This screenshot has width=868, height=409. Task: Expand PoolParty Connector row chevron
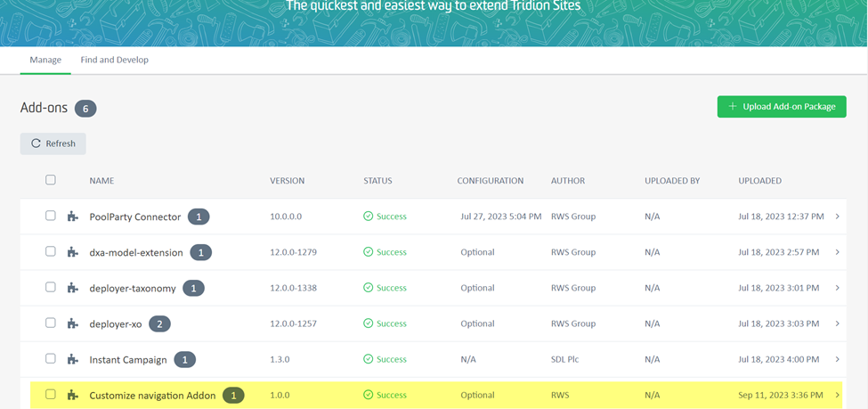837,217
